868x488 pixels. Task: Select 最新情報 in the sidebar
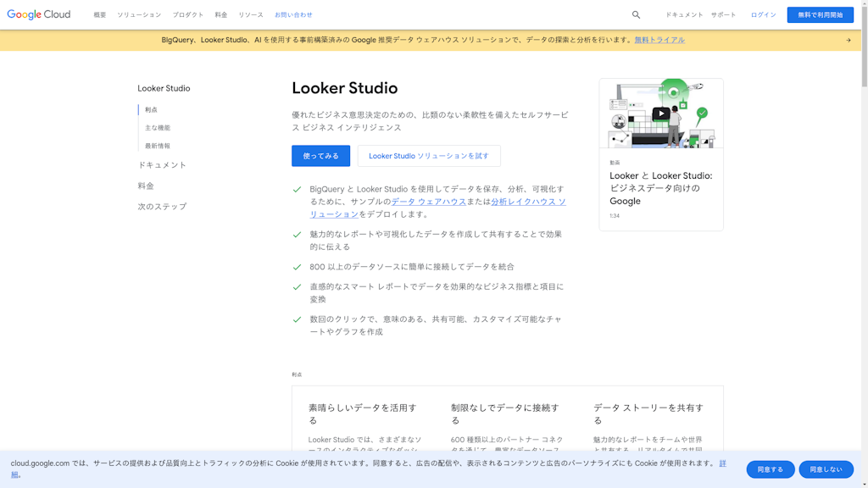[158, 146]
